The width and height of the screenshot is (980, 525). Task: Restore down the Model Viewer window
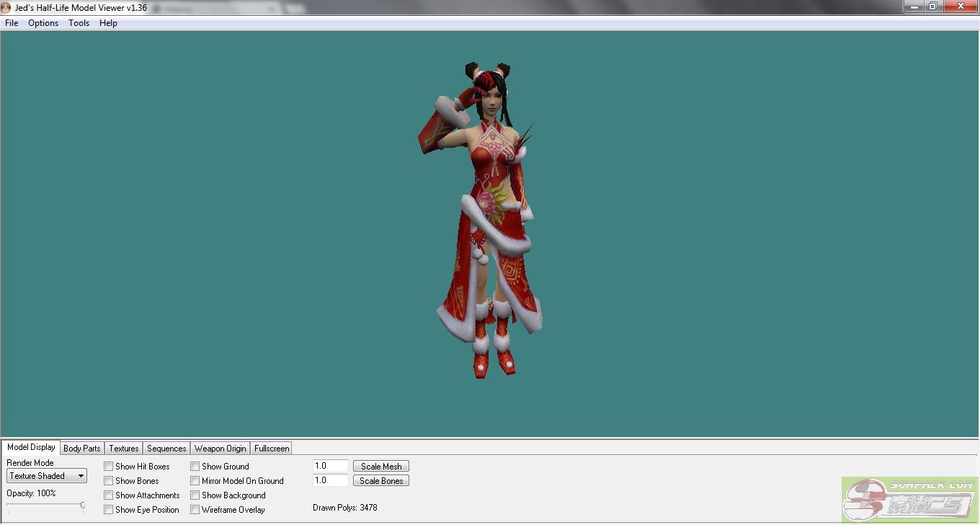932,6
